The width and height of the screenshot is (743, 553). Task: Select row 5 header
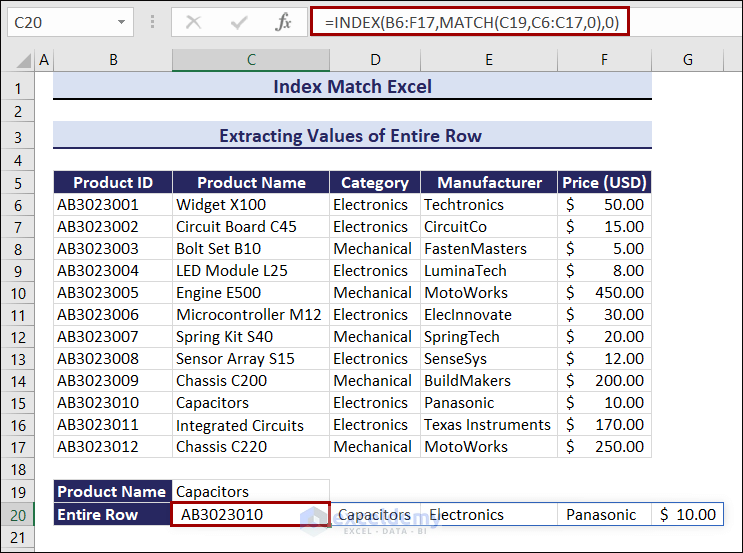(17, 182)
